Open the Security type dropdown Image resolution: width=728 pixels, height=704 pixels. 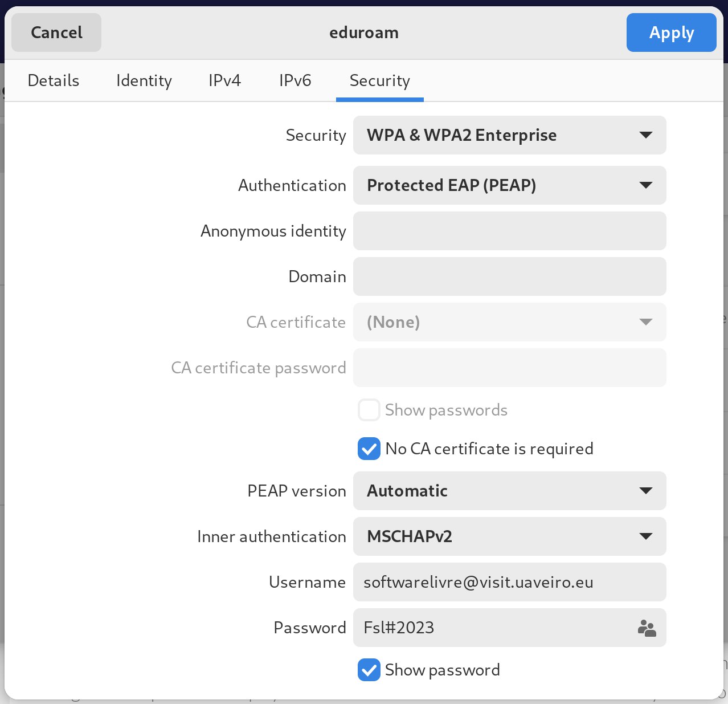point(510,135)
